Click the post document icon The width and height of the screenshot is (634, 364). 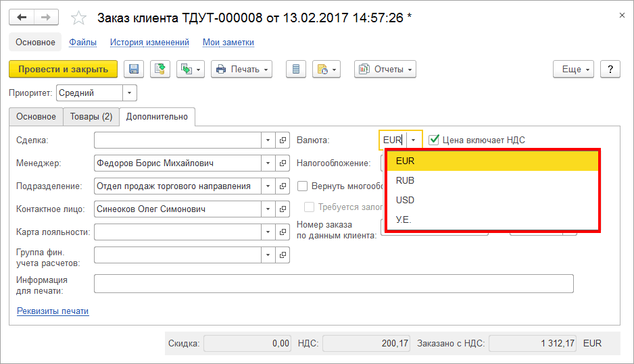[160, 69]
